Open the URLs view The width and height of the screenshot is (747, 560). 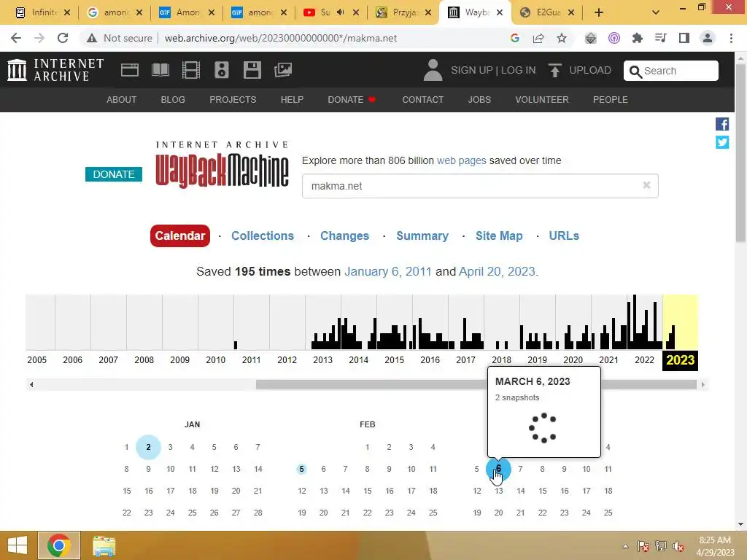(564, 236)
